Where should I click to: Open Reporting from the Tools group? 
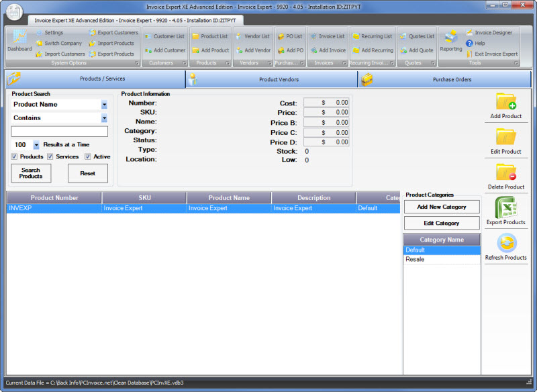pos(451,40)
